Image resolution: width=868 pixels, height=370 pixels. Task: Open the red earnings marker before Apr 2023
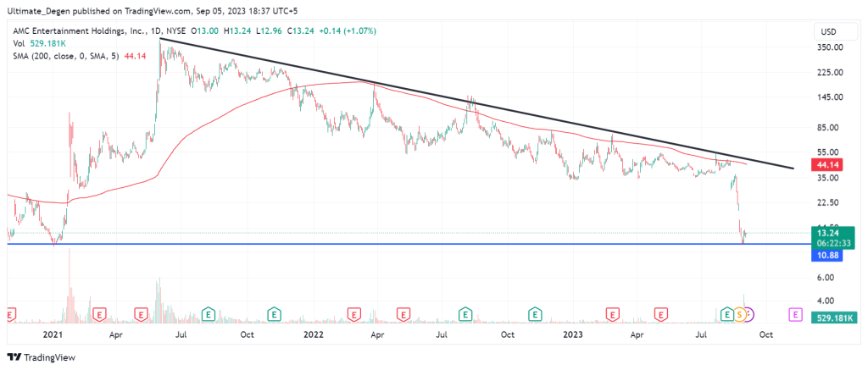[x=613, y=315]
